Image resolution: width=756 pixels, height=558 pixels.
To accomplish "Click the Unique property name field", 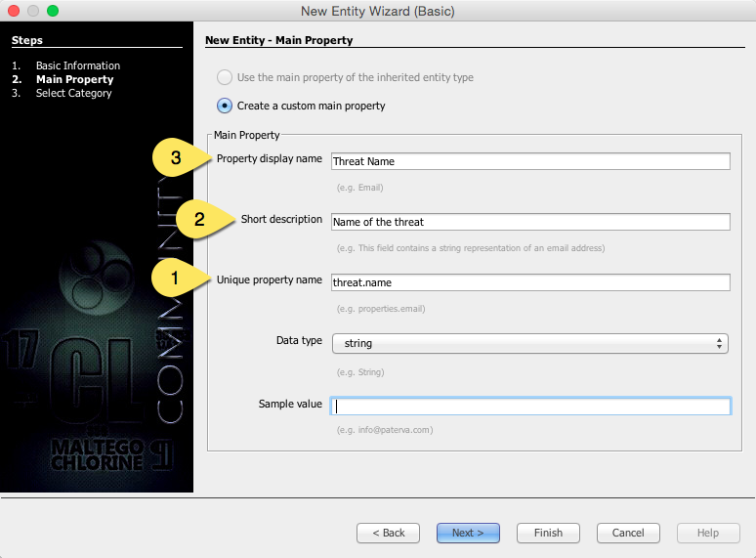I will (530, 282).
